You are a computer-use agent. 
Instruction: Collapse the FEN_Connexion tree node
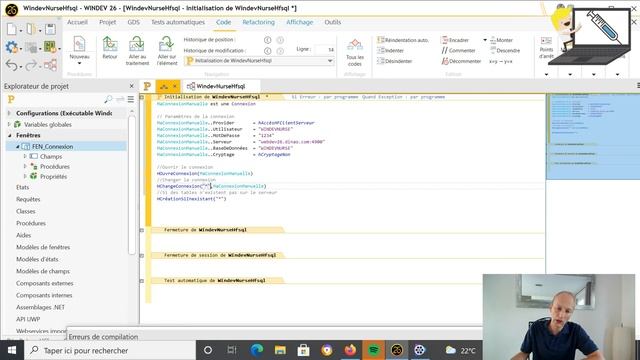[x=18, y=146]
